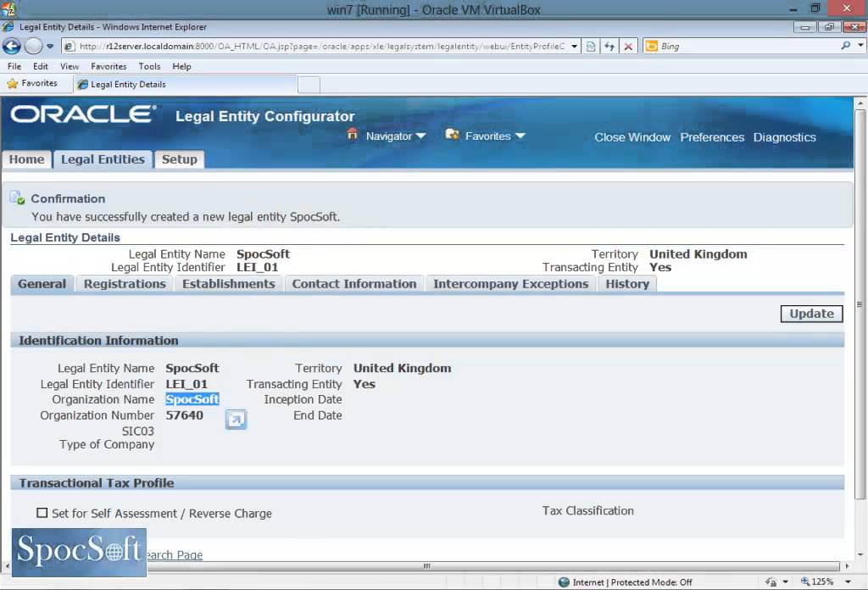The width and height of the screenshot is (868, 590).
Task: Click the Confirmation message icon
Action: pos(17,198)
